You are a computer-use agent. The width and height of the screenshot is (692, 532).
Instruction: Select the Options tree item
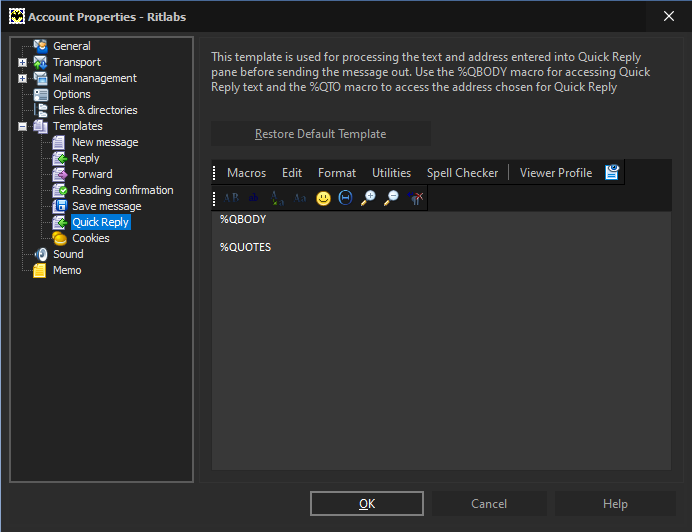coord(71,94)
